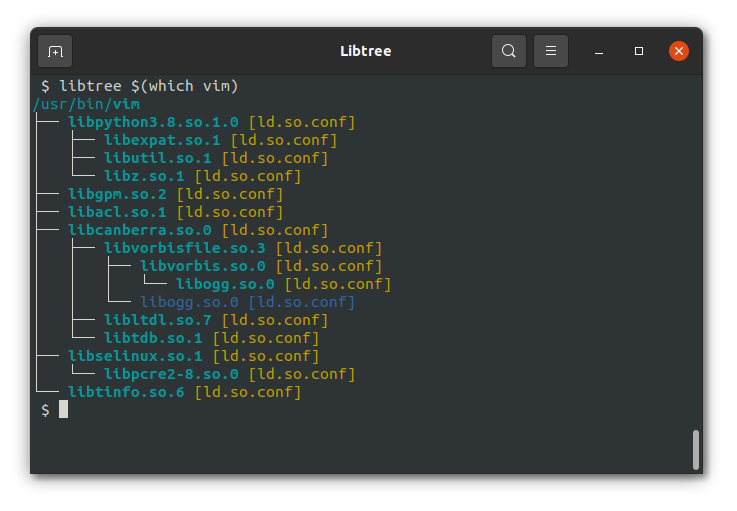The image size is (737, 511).
Task: Click libtdb.so.1 entry
Action: tap(153, 338)
